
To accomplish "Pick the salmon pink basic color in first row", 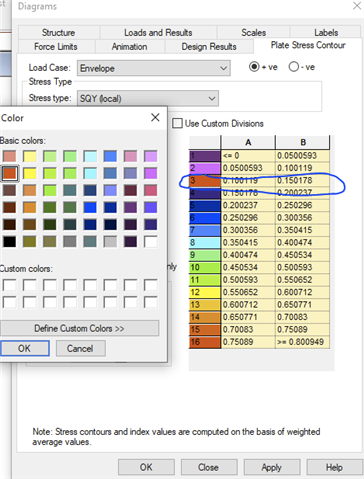I will click(x=10, y=156).
